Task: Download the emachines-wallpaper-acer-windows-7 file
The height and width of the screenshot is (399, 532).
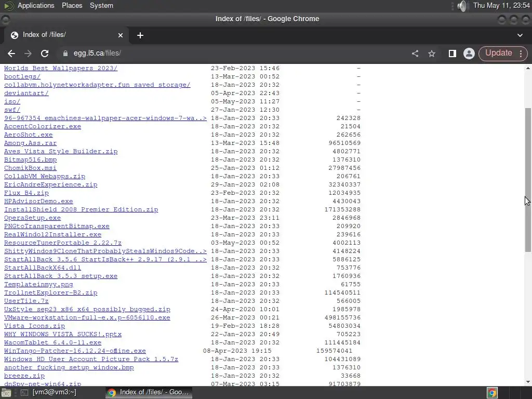Action: (105, 118)
